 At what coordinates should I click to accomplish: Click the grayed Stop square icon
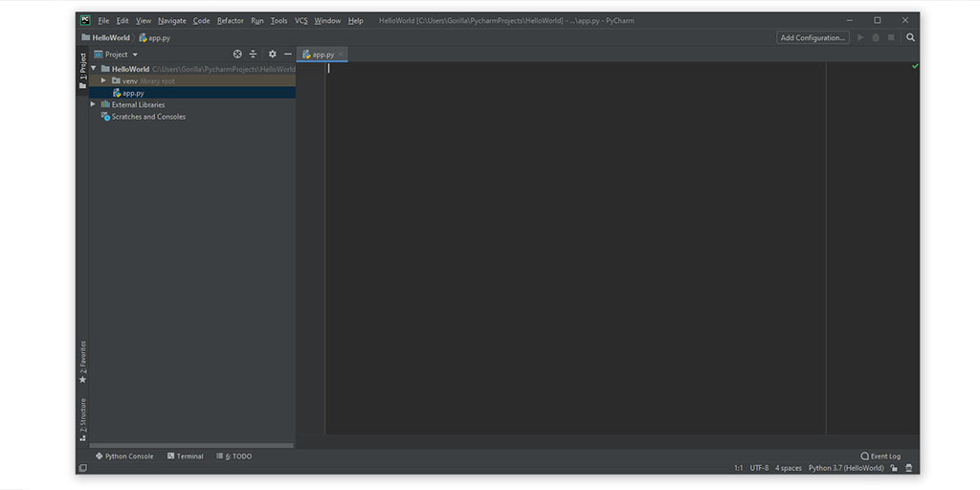(x=891, y=37)
